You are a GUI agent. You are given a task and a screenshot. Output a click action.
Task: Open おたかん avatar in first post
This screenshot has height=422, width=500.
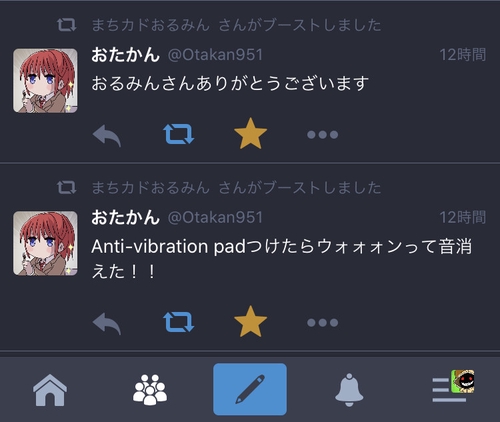click(45, 81)
